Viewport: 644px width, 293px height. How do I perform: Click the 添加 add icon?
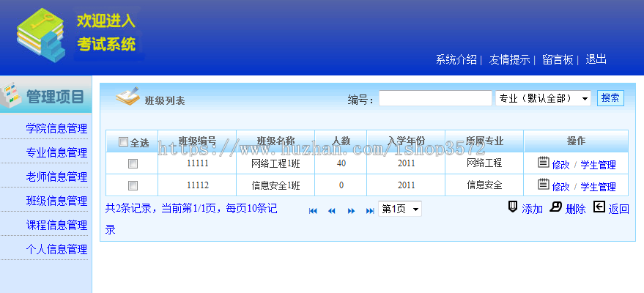[x=513, y=207]
